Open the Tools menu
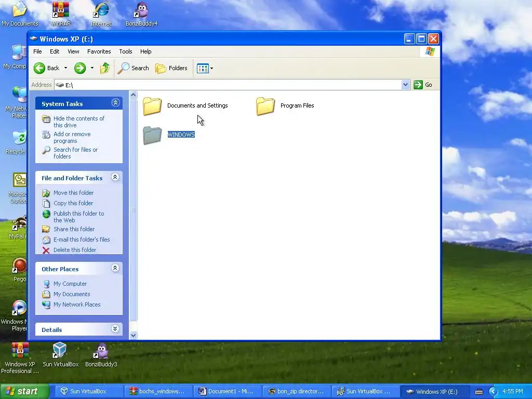The width and height of the screenshot is (532, 399). point(126,51)
